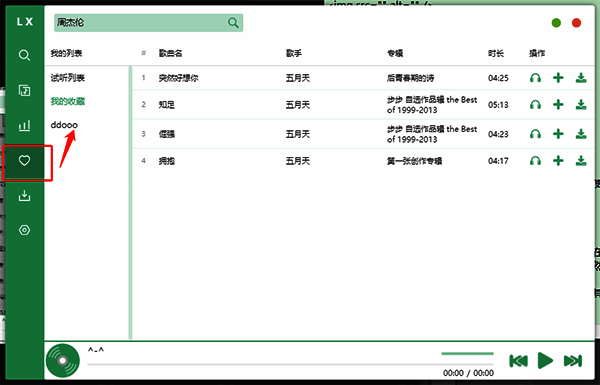This screenshot has width=600, height=385.
Task: Add 知足 to a list with the plus icon
Action: point(558,104)
